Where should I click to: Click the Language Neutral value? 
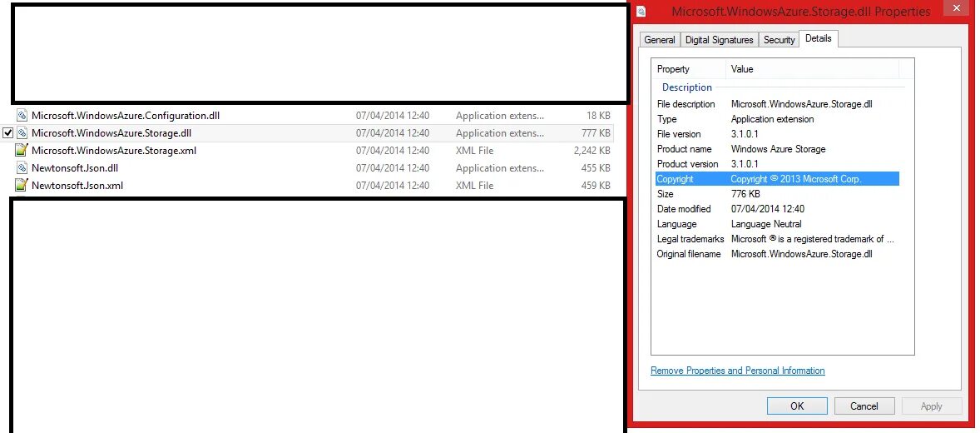pos(766,224)
